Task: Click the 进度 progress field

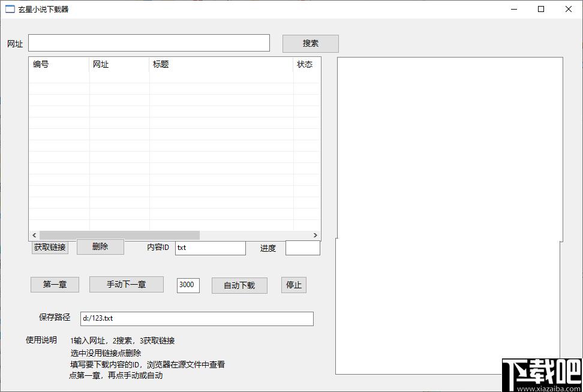Action: pos(303,248)
